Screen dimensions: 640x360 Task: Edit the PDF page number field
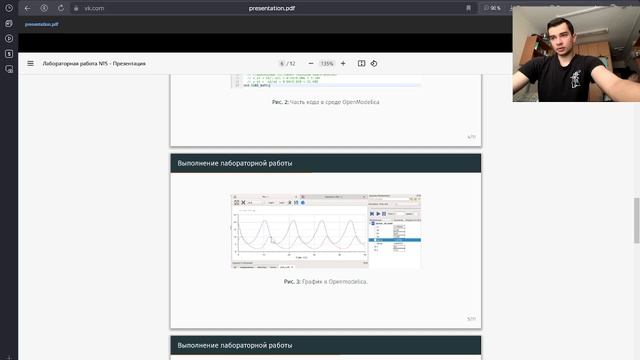click(x=282, y=64)
